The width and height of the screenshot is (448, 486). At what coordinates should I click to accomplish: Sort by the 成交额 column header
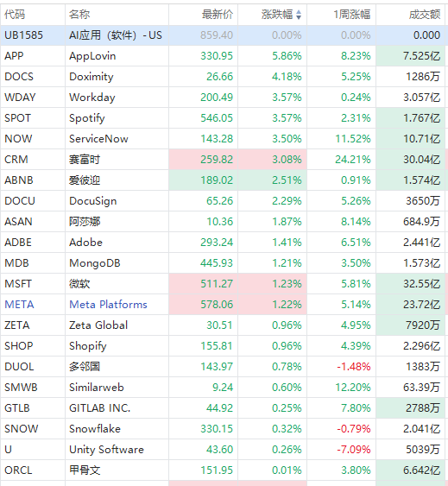pyautogui.click(x=425, y=15)
